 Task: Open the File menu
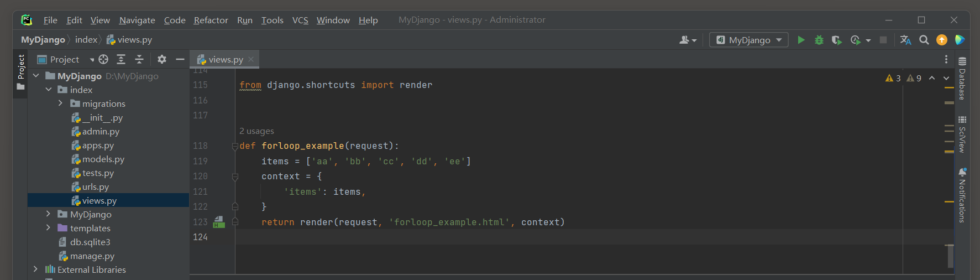50,20
